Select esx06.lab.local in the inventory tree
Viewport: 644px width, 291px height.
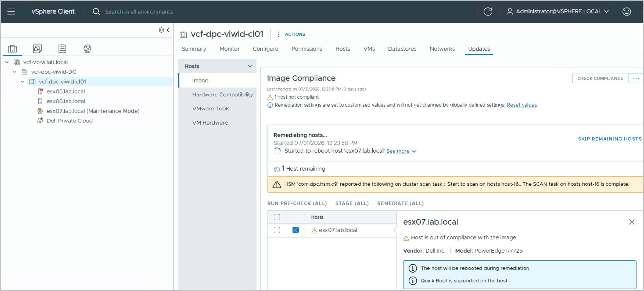tap(66, 101)
